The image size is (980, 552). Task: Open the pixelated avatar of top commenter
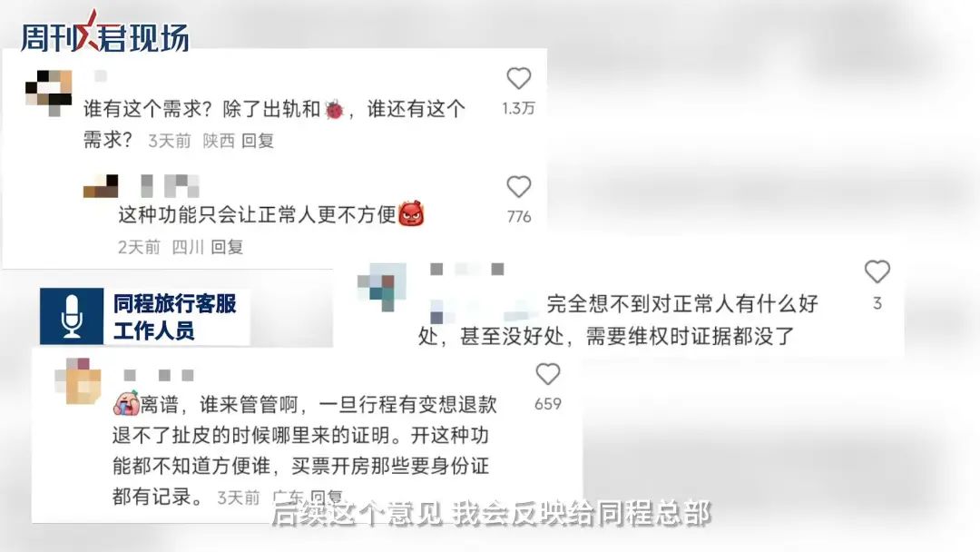[48, 93]
